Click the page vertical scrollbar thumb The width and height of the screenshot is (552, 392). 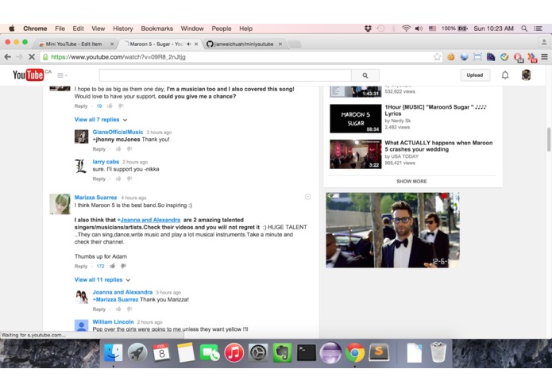(x=549, y=140)
